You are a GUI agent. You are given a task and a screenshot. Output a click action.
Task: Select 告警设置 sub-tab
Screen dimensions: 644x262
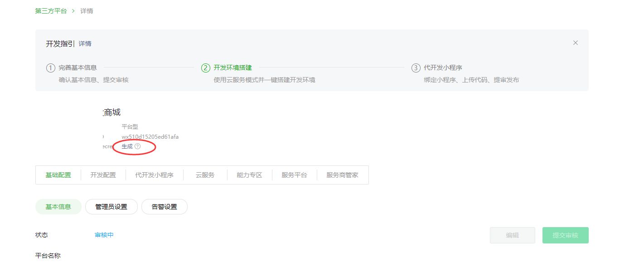point(164,207)
